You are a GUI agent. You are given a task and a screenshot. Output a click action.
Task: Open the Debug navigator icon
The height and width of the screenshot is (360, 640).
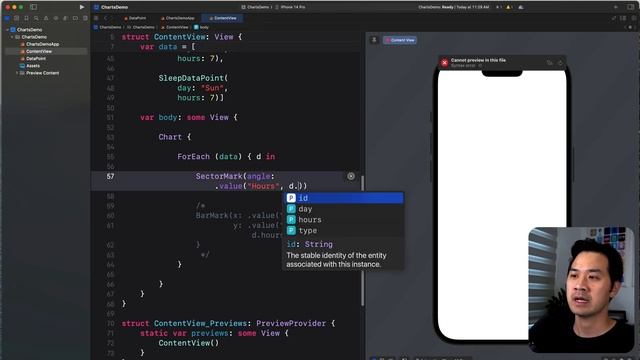(x=65, y=18)
